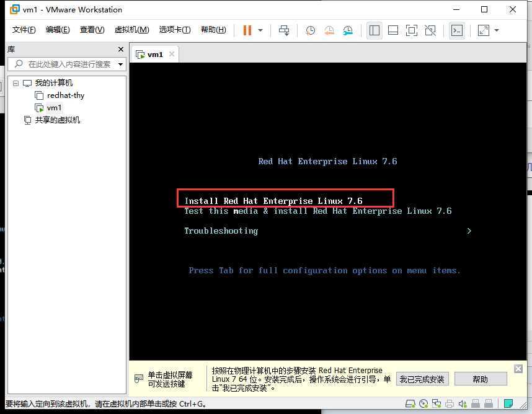Viewport: 532px width, 414px height.
Task: Open the power options dropdown beside pause
Action: coord(260,30)
